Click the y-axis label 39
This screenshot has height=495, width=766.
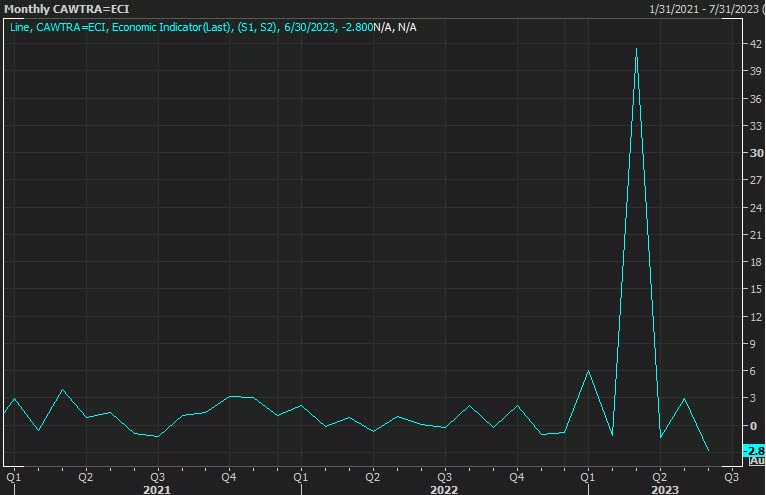[756, 71]
